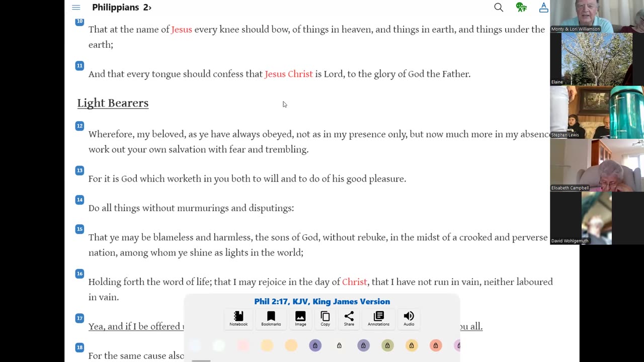The height and width of the screenshot is (362, 644).
Task: Pick the second locked purple highlight swatch
Action: click(363, 345)
